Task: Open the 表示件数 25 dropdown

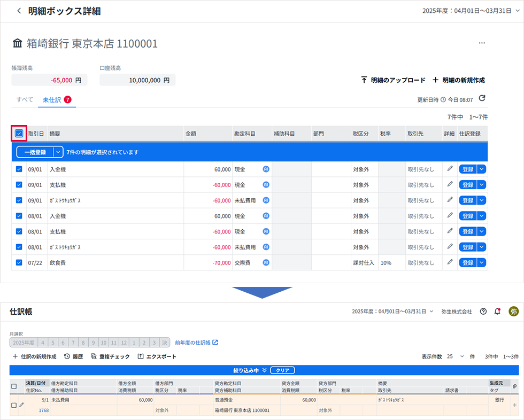Action: click(456, 356)
